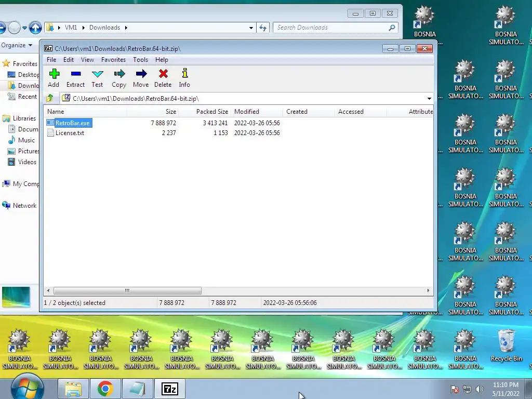Open the Tools menu

coord(140,60)
